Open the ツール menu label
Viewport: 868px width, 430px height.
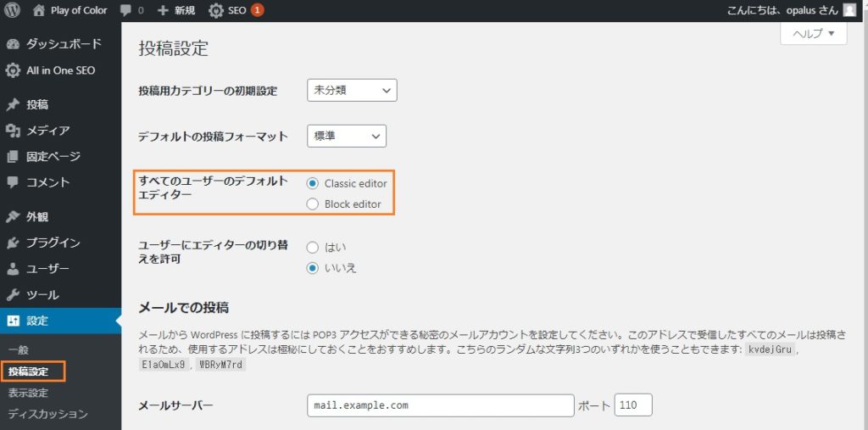(x=42, y=295)
